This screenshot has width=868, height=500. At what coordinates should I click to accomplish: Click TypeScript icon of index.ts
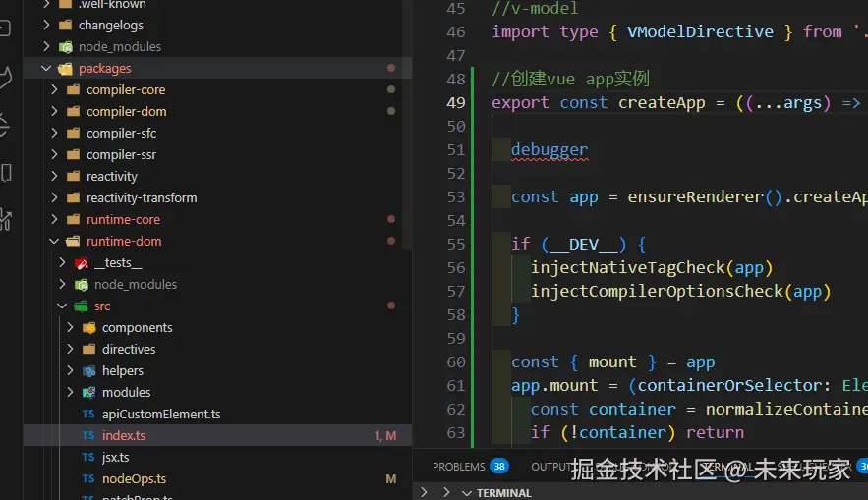point(88,435)
